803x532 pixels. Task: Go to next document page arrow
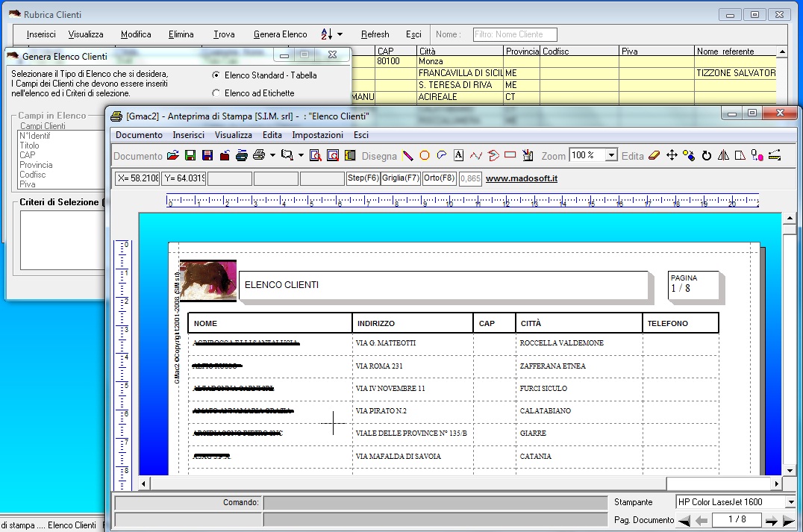pos(771,521)
